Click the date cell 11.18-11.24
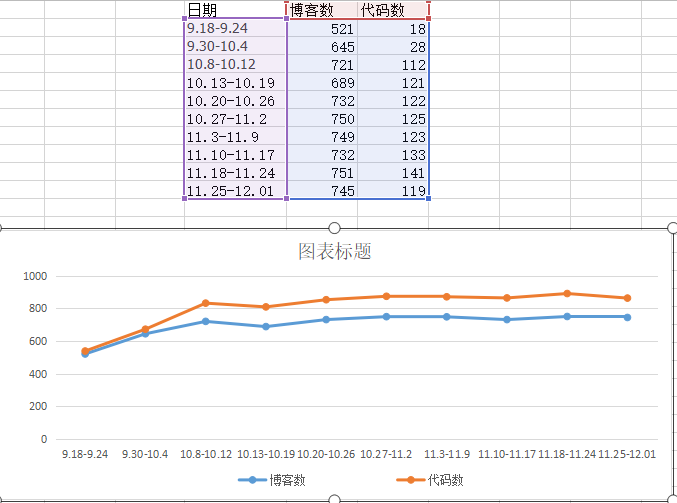Viewport: 677px width, 503px height. [x=235, y=173]
